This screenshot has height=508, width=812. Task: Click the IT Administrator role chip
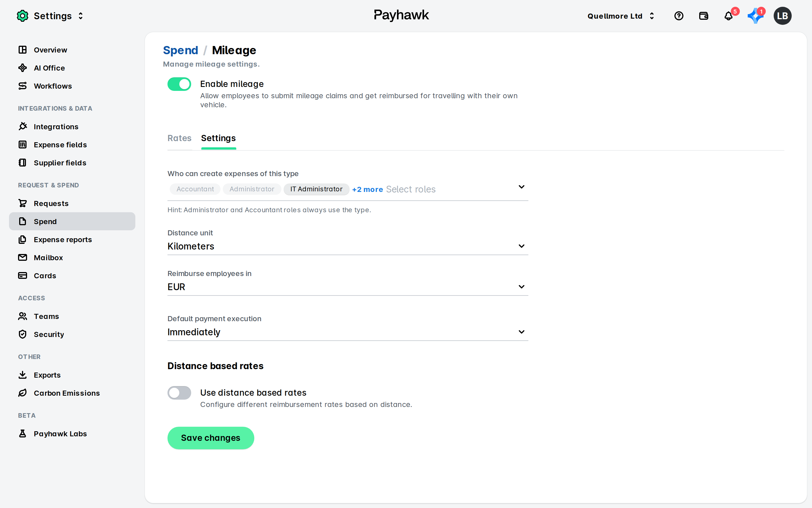pos(316,189)
